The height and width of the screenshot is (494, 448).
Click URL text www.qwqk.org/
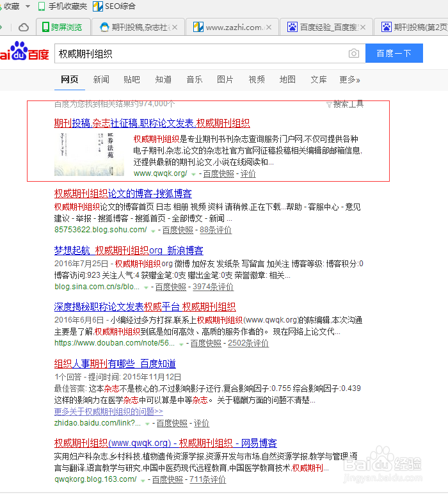point(161,173)
